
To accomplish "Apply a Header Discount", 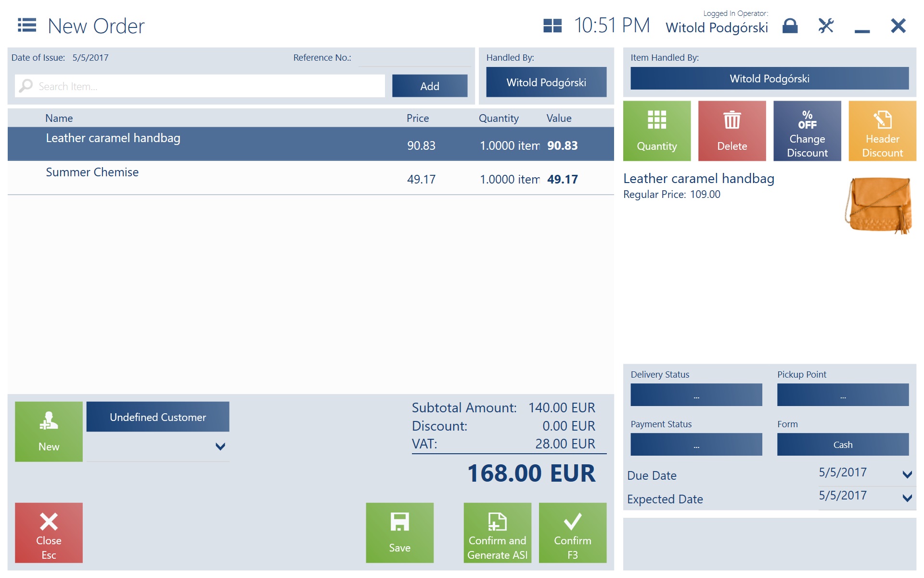I will [882, 131].
